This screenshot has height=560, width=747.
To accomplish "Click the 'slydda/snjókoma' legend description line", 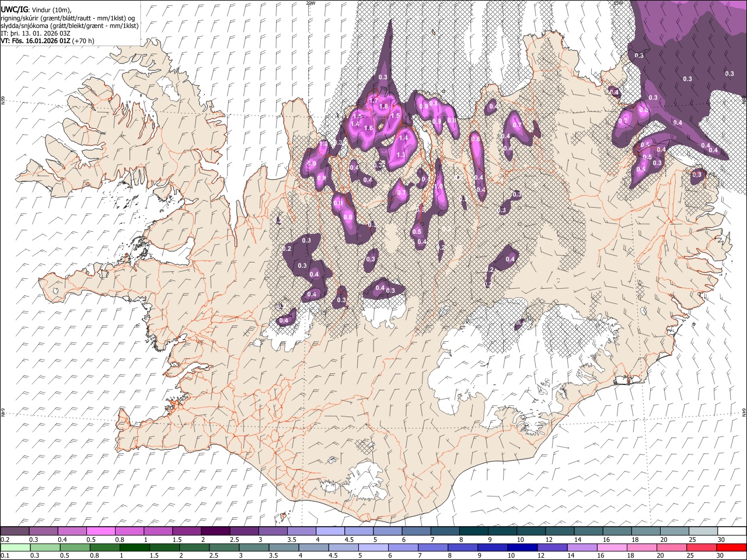I will 69,25.
